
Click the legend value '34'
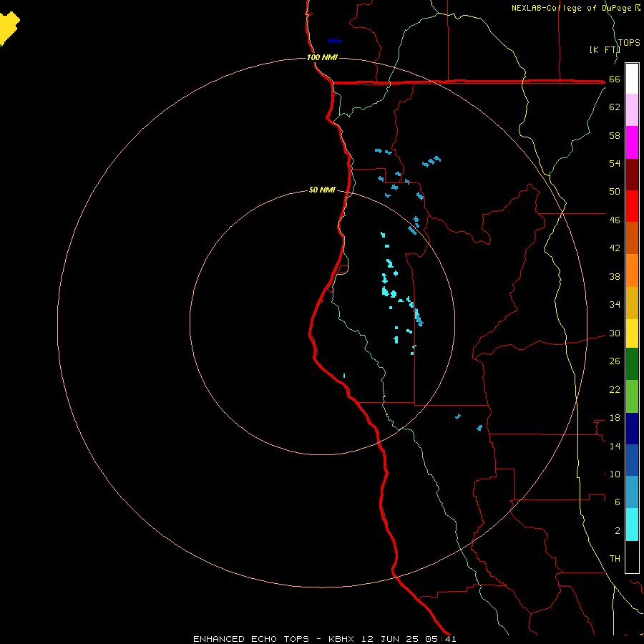tap(615, 304)
